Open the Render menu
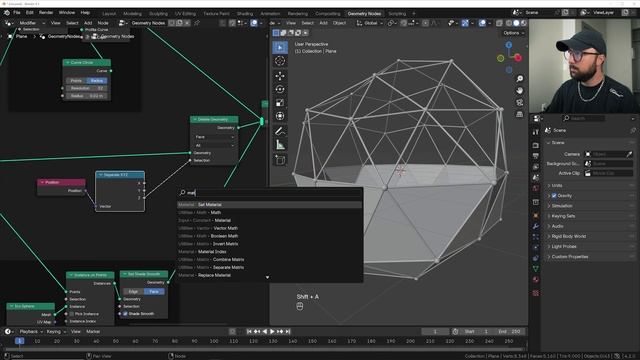 46,13
